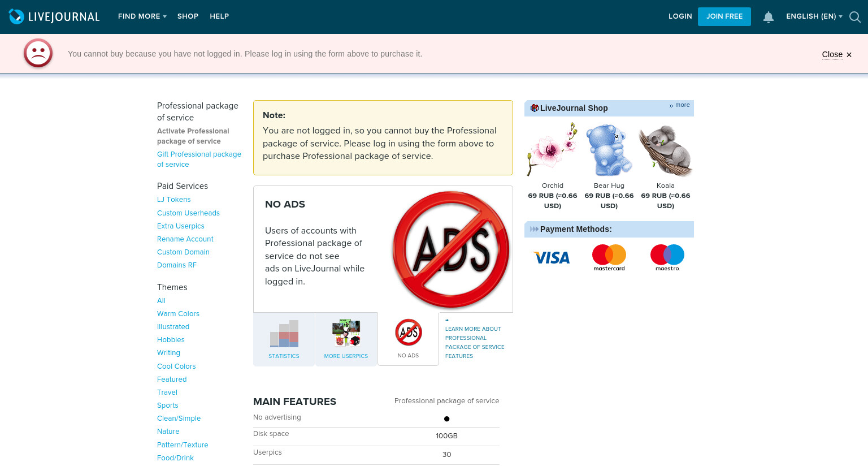This screenshot has width=868, height=466.
Task: Click the Disk space feature row label
Action: tap(271, 434)
